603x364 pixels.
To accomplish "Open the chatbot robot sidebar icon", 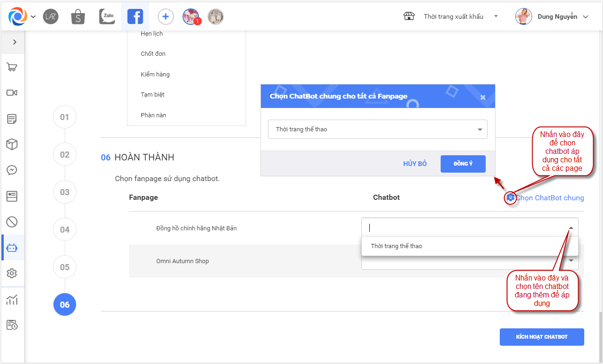I will pos(12,248).
